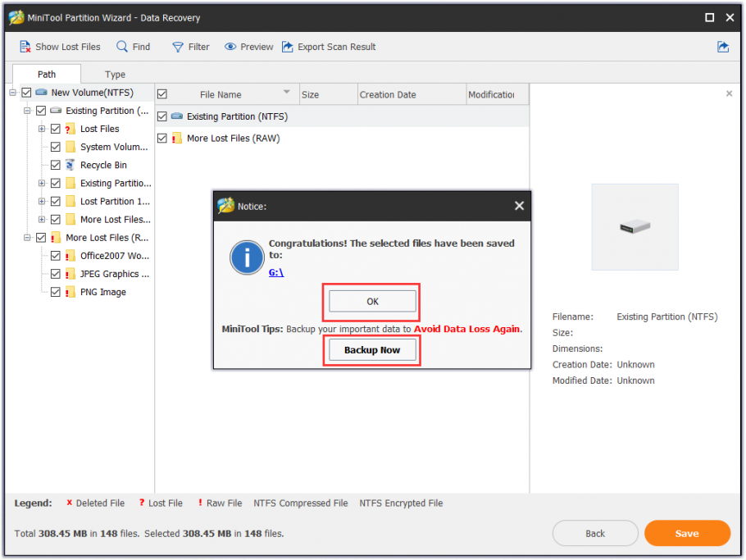The image size is (746, 560).
Task: Click the drive preview thumbnail
Action: tap(635, 227)
